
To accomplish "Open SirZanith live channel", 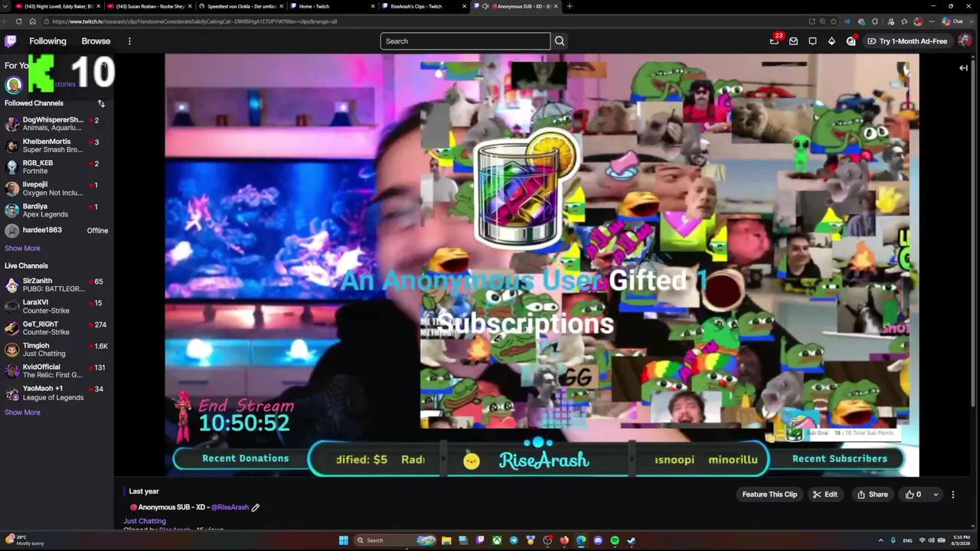I will pyautogui.click(x=57, y=285).
